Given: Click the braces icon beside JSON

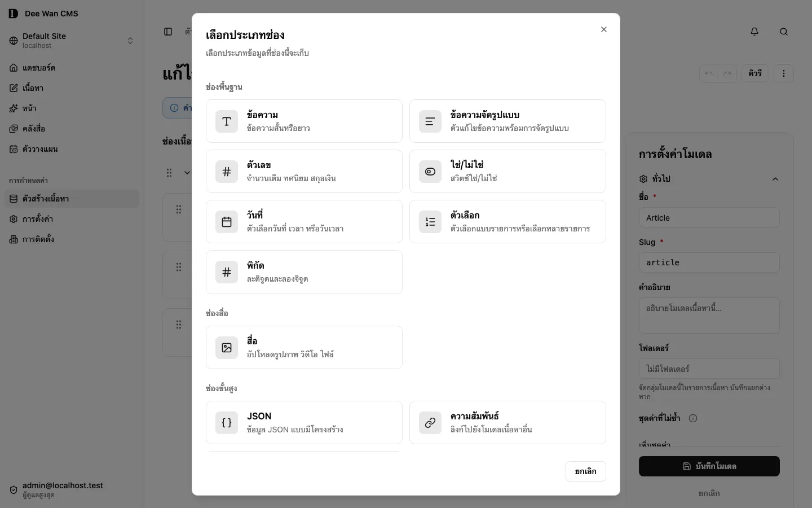Looking at the screenshot, I should tap(227, 423).
